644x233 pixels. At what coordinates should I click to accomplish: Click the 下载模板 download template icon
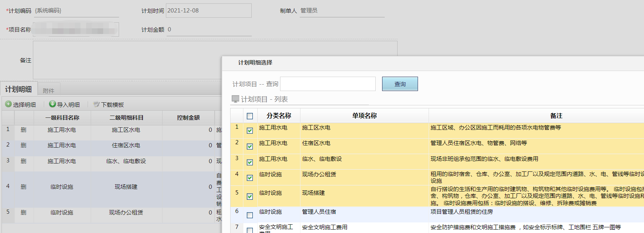coord(96,104)
